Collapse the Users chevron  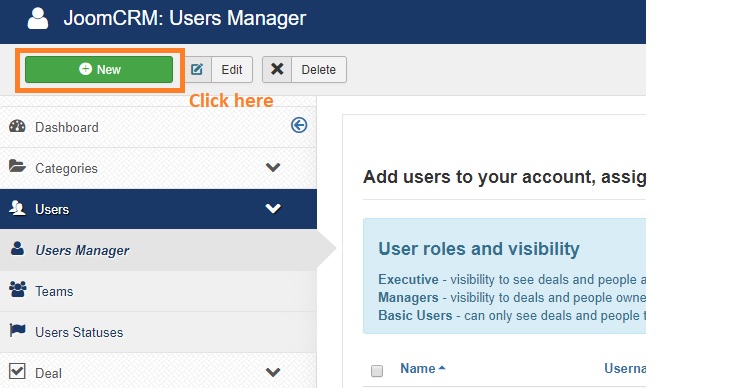tap(273, 208)
